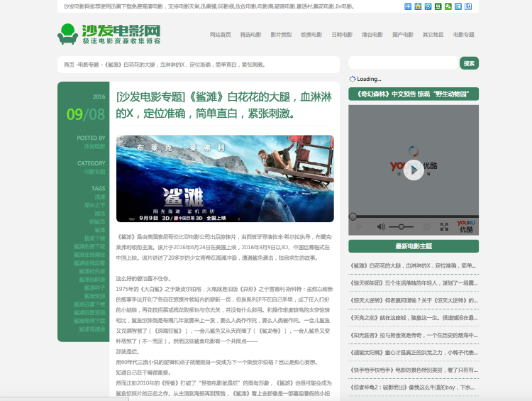Open the 鲨滩高清版 tag

tap(92, 329)
